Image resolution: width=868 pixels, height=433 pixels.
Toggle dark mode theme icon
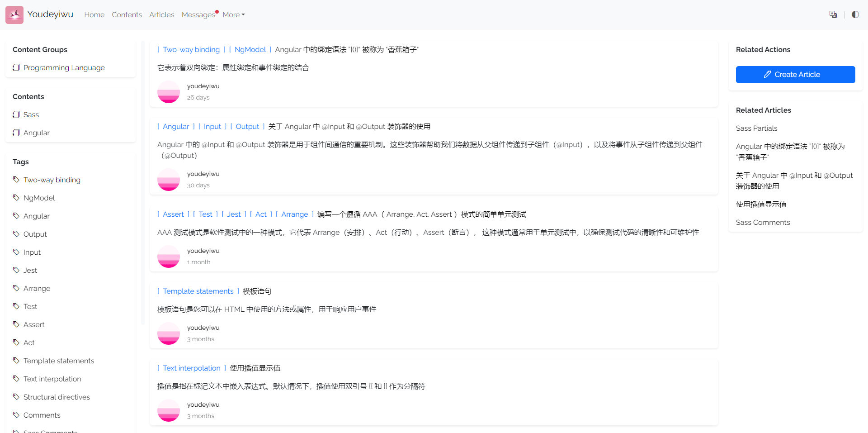pos(855,14)
